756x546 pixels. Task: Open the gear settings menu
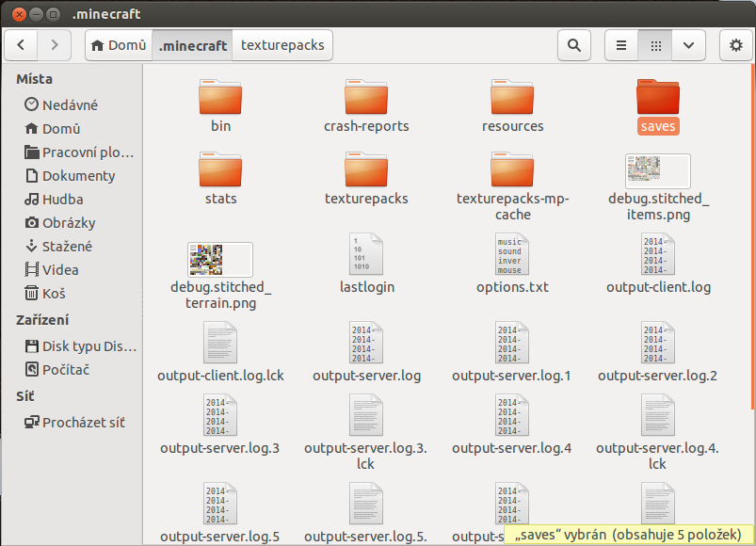point(735,45)
